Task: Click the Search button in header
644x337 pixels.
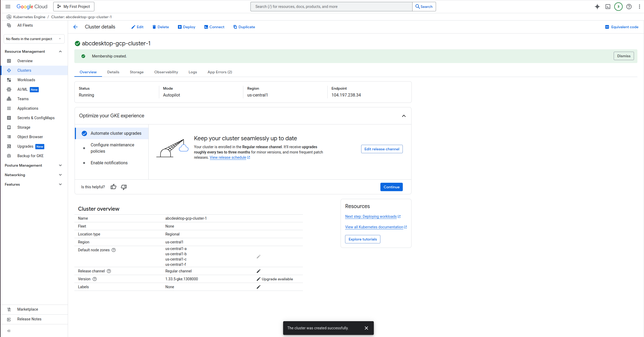Action: coord(424,7)
